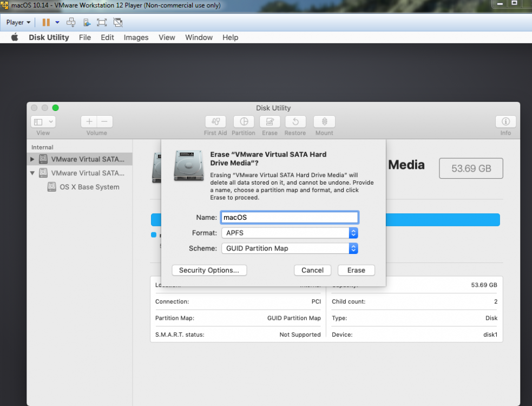Open the Edit menu

point(107,37)
